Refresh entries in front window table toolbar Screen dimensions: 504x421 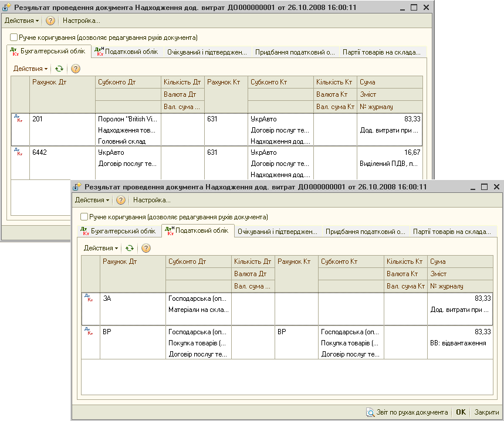point(130,248)
